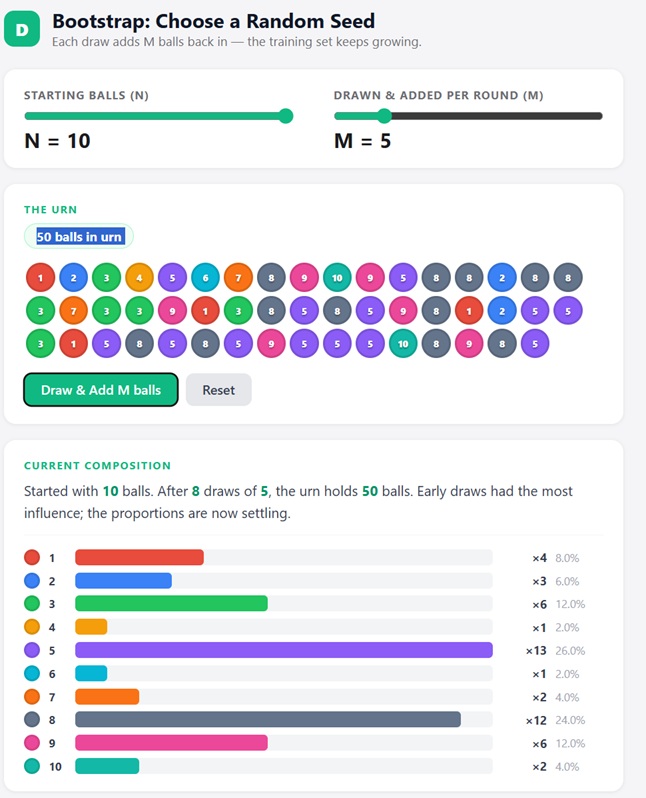Click the dark track of the M slider
Image resolution: width=646 pixels, height=798 pixels.
pos(496,116)
